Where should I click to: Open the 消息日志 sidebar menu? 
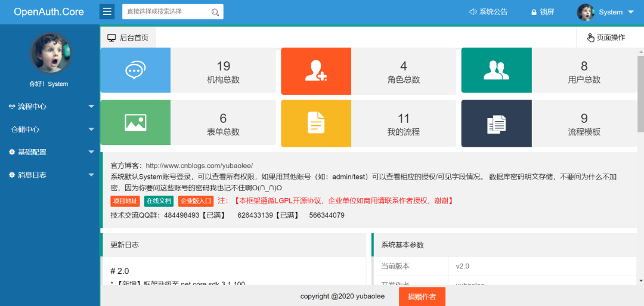[49, 175]
